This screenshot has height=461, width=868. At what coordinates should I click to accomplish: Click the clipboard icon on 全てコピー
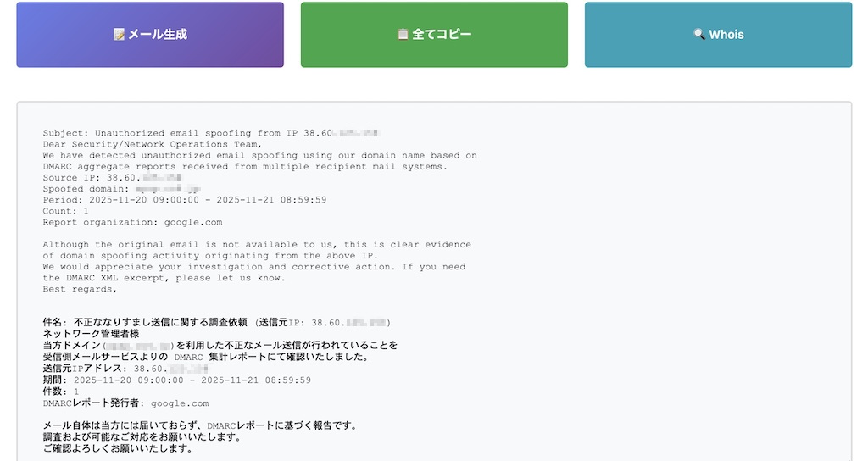click(x=403, y=35)
